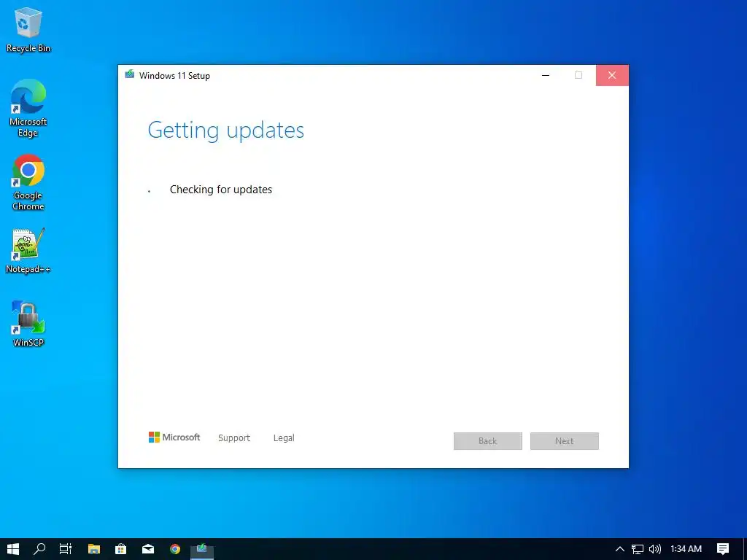
Task: Open the Support link in Setup
Action: [x=234, y=437]
